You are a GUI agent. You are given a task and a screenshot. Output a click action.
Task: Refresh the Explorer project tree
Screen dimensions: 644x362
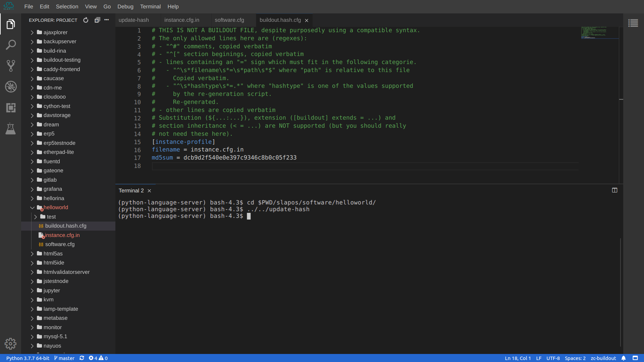pos(86,20)
